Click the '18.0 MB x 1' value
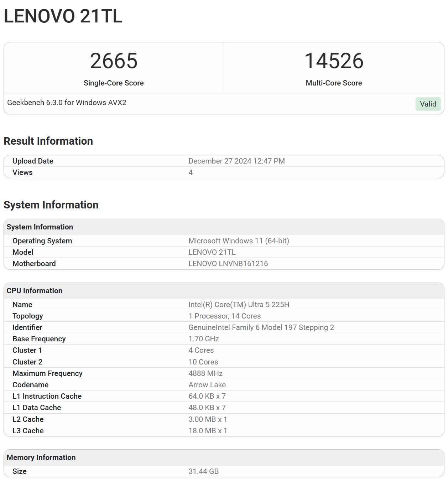 [x=208, y=431]
